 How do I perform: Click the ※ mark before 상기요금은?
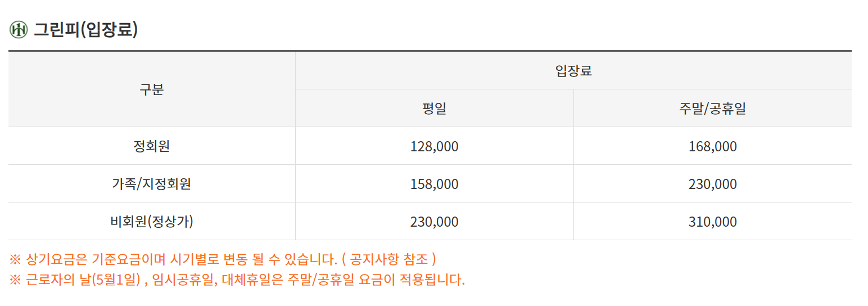[x=15, y=260]
